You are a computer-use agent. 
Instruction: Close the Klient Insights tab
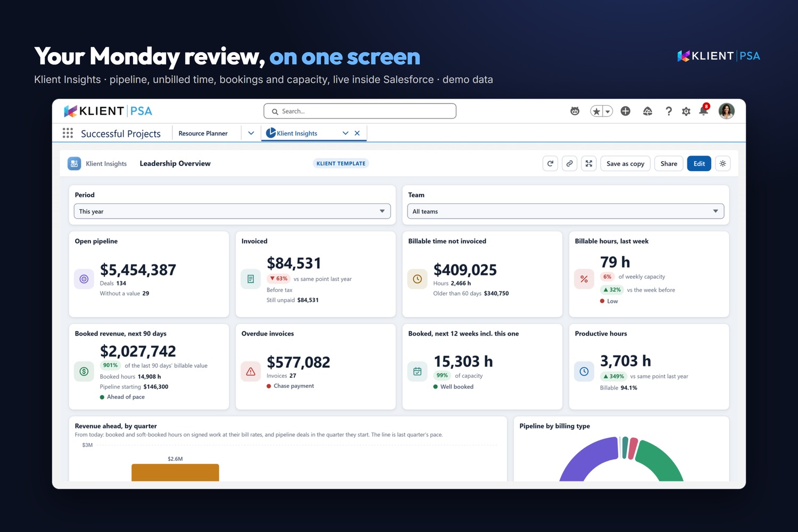click(357, 133)
